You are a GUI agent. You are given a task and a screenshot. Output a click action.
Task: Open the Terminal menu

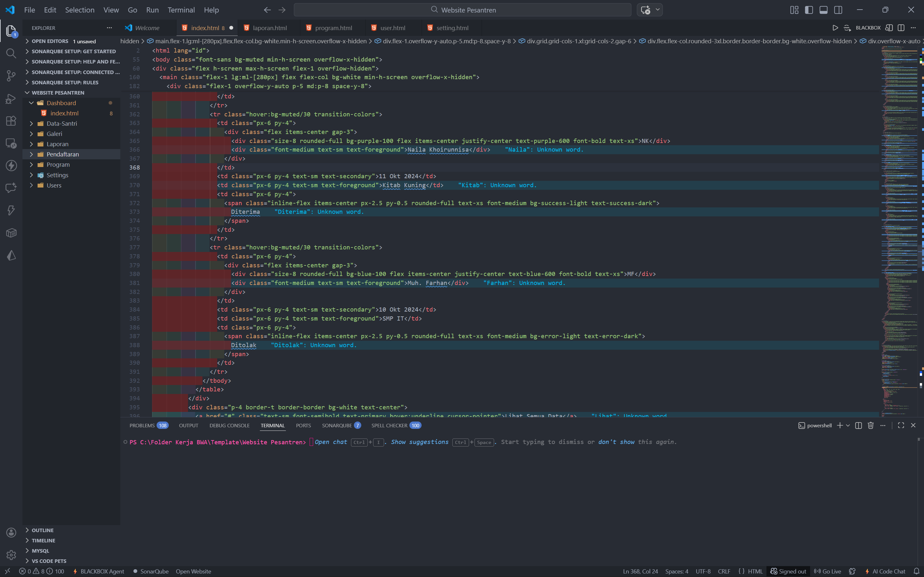[x=181, y=10]
